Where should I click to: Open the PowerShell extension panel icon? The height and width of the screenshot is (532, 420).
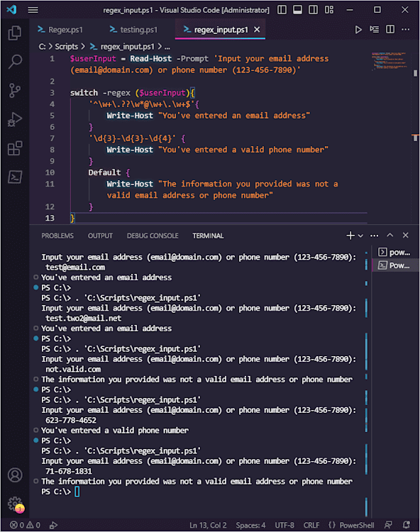(15, 177)
